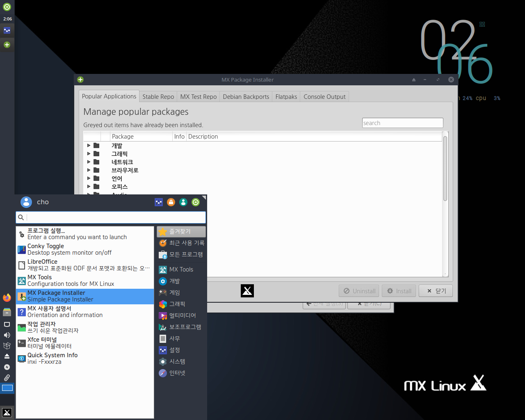525x420 pixels.
Task: Expand the 개발 package folder
Action: (x=89, y=146)
